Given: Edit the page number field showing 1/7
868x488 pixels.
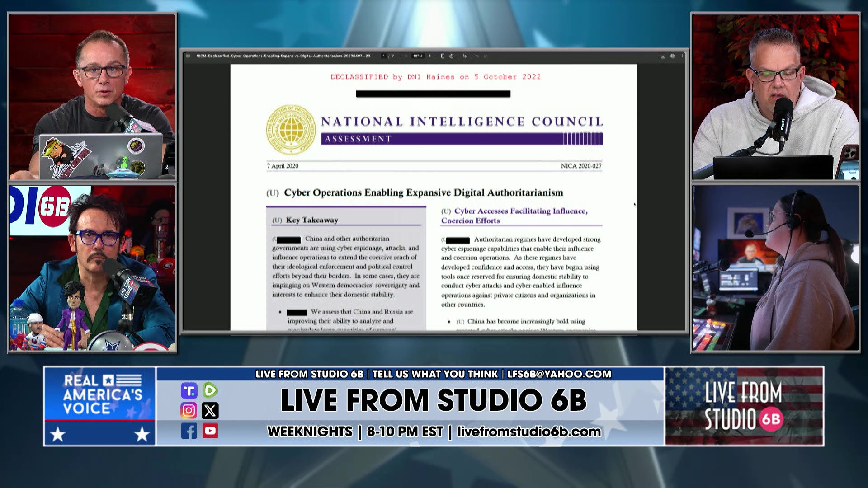Looking at the screenshot, I should click(383, 57).
